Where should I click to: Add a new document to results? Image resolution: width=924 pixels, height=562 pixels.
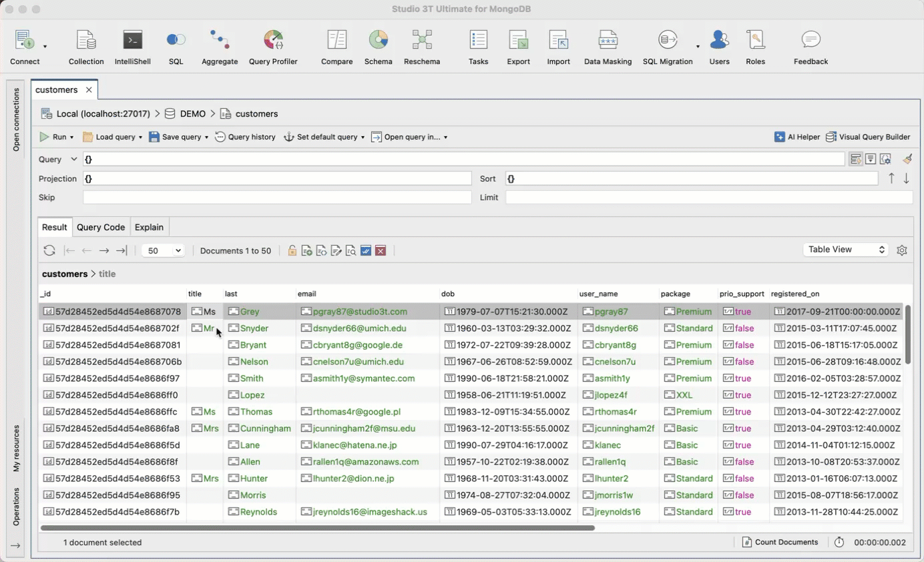306,250
